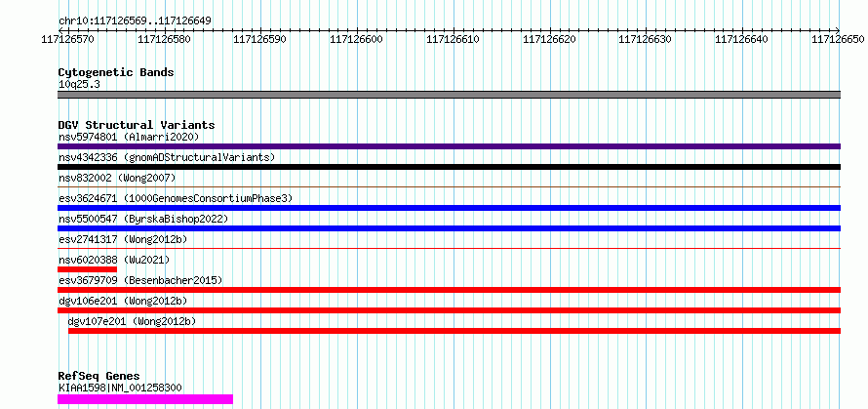The width and height of the screenshot is (868, 409).
Task: Click the 10q25.3 band label
Action: pyautogui.click(x=79, y=84)
